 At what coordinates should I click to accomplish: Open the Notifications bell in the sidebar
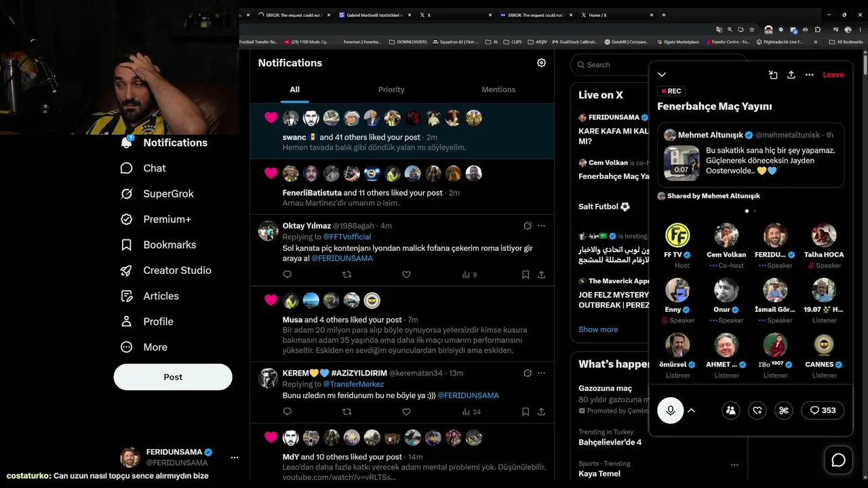126,142
